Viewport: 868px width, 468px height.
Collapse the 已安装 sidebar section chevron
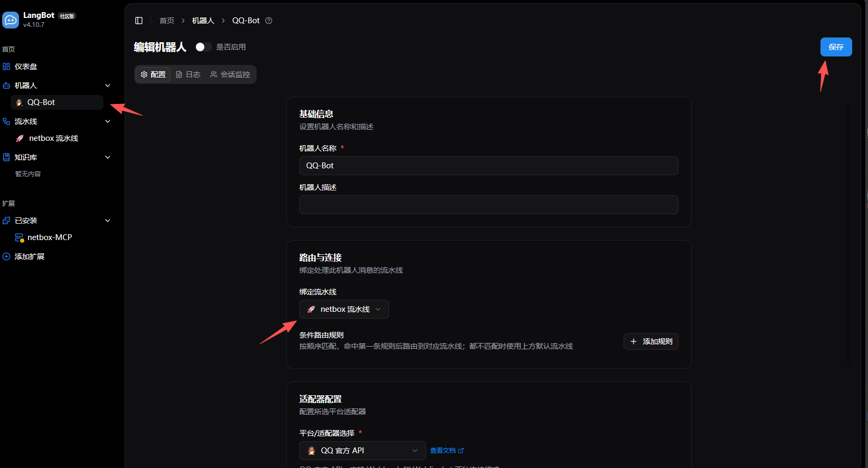108,221
